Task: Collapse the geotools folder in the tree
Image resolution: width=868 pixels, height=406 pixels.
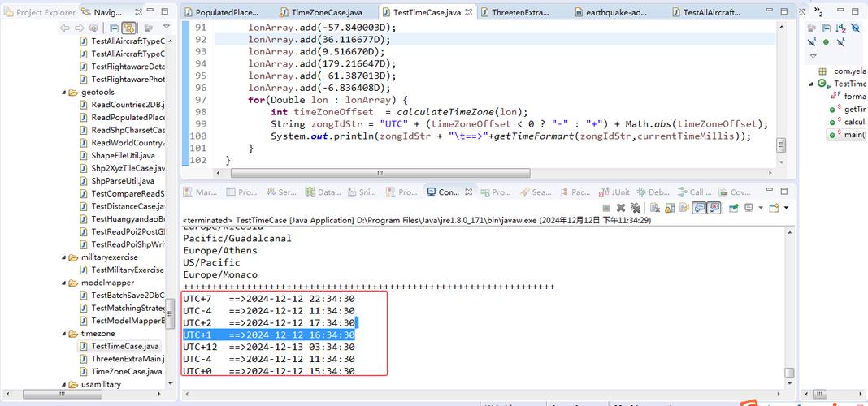Action: point(63,93)
